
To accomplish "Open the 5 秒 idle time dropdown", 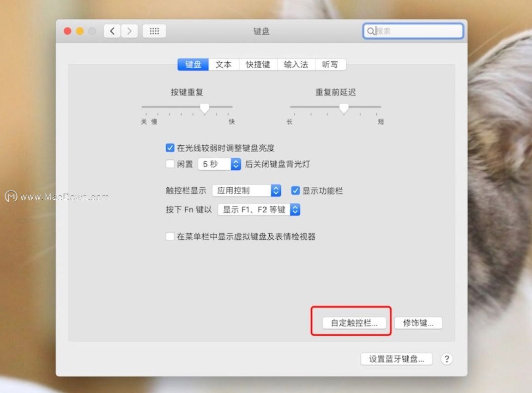I will (219, 164).
